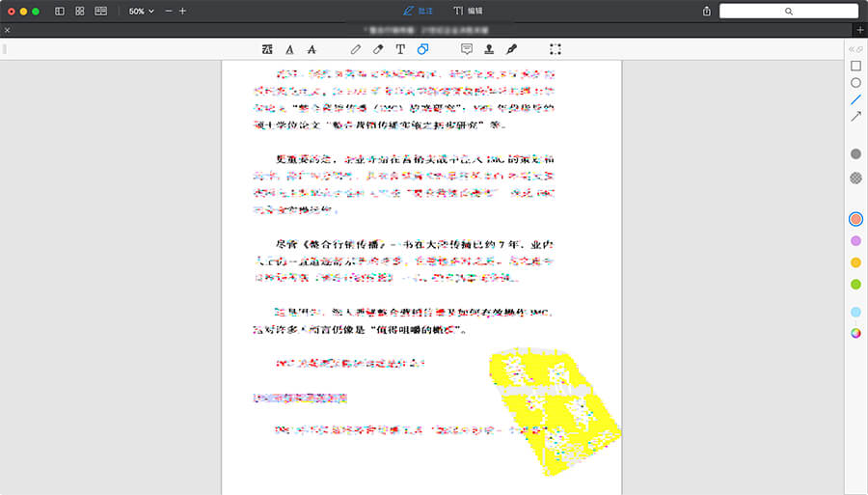
Task: Select the eraser tool
Action: coord(378,49)
